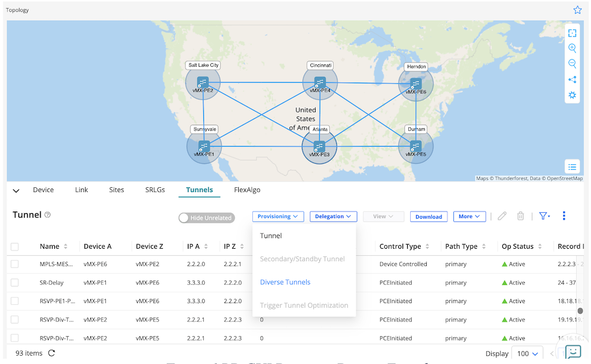Open the More dropdown

[x=469, y=216]
